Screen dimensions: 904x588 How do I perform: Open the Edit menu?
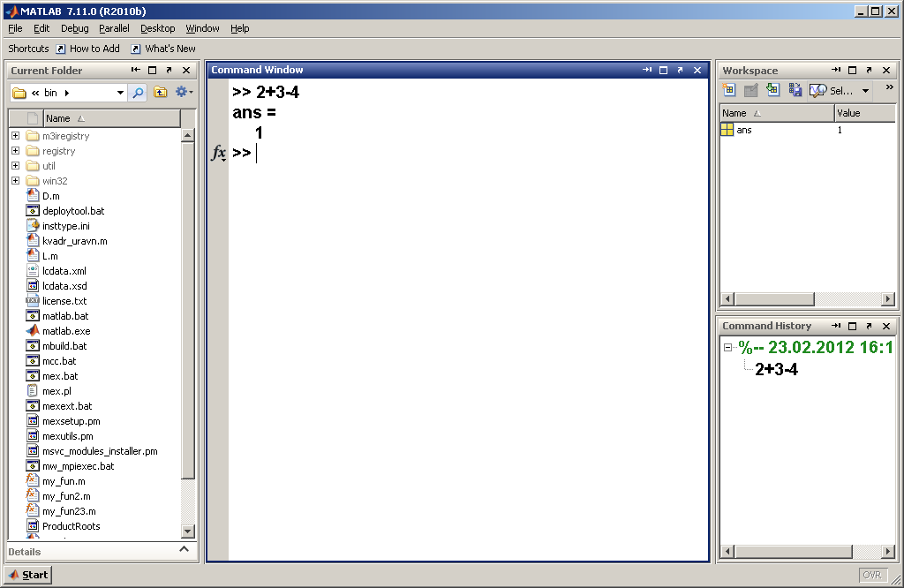click(41, 28)
